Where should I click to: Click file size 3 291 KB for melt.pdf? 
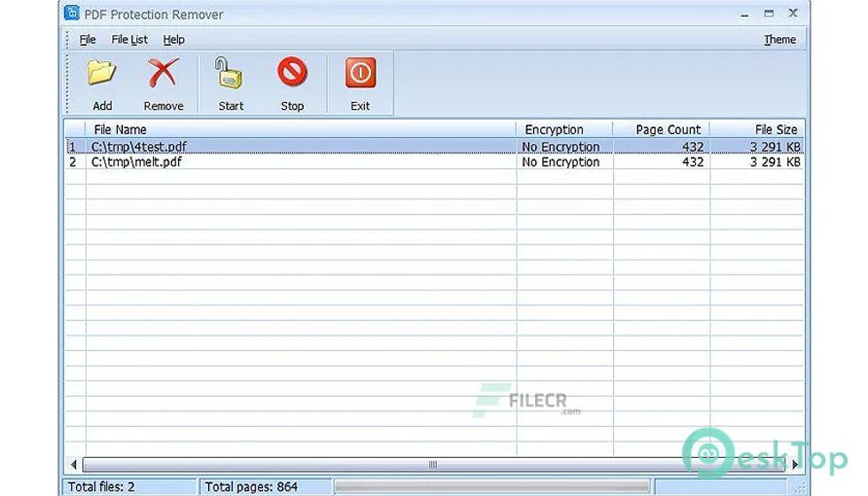pyautogui.click(x=756, y=161)
